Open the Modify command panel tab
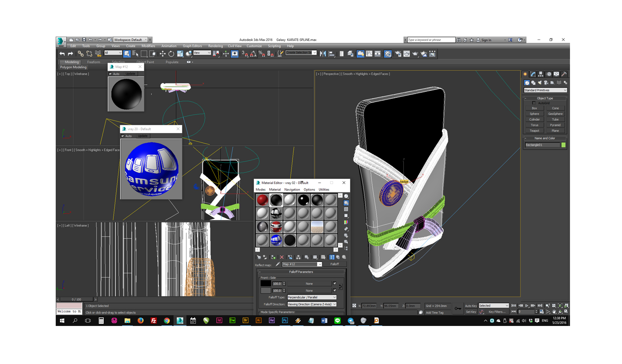622x364 pixels. tap(533, 74)
